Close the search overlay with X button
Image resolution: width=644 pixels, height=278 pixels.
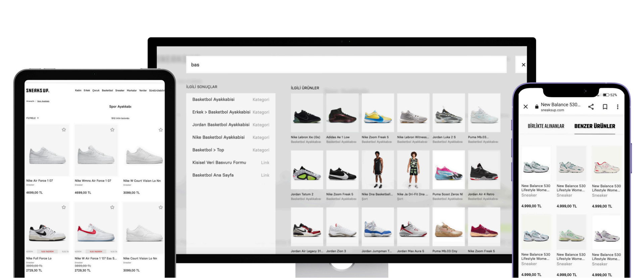(x=523, y=65)
